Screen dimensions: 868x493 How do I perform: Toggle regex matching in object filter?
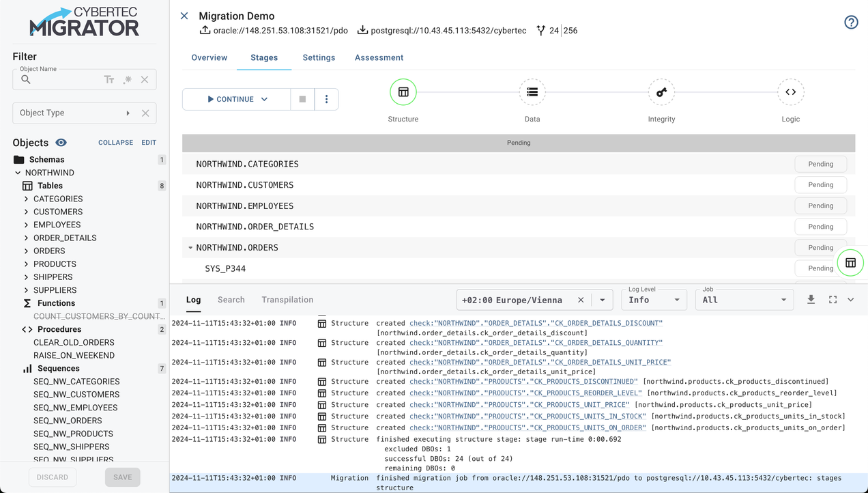128,80
